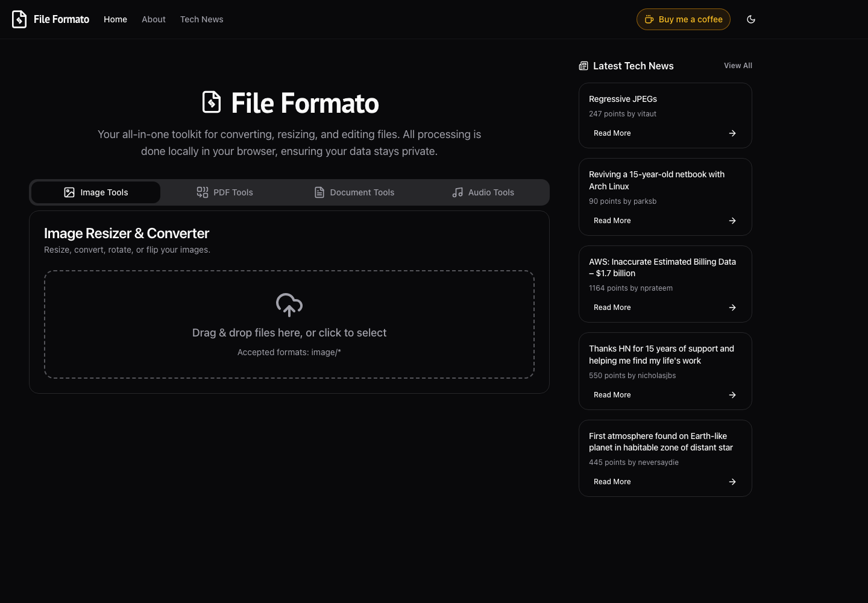Click the 'Image Resizer & Converter' heading
Viewport: 868px width, 603px height.
[127, 233]
